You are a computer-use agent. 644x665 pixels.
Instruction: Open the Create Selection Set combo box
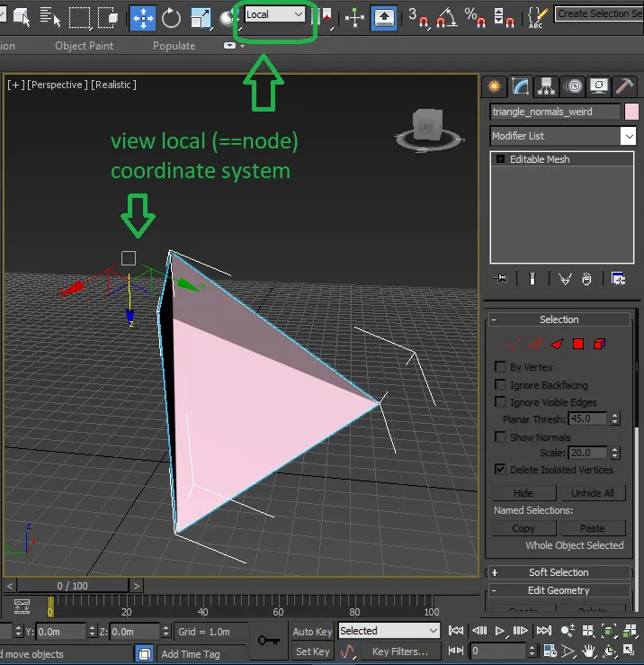pyautogui.click(x=599, y=14)
